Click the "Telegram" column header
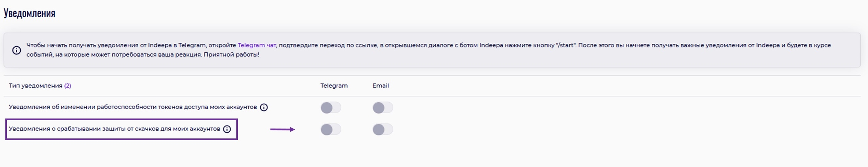 coord(334,86)
